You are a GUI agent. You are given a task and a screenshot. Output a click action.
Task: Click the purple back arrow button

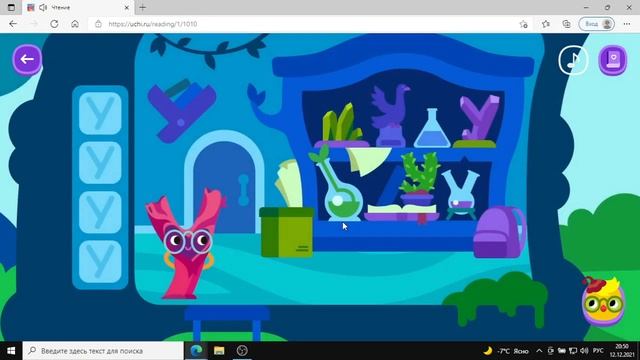pyautogui.click(x=27, y=60)
